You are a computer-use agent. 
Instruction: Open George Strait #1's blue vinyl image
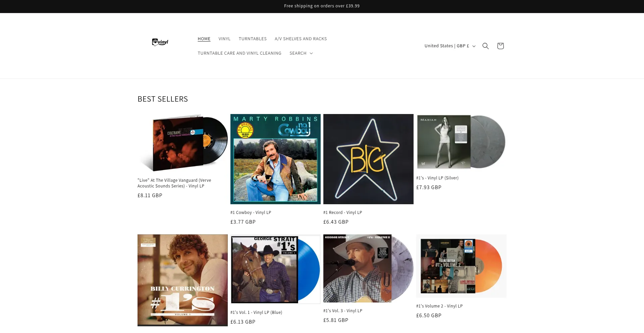[x=275, y=269]
